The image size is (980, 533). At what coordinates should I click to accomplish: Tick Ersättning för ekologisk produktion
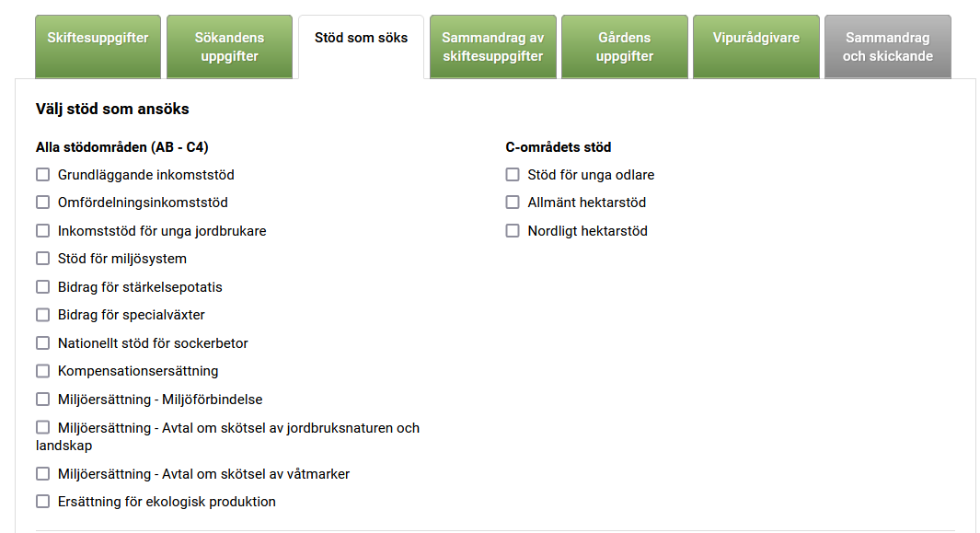pos(43,502)
